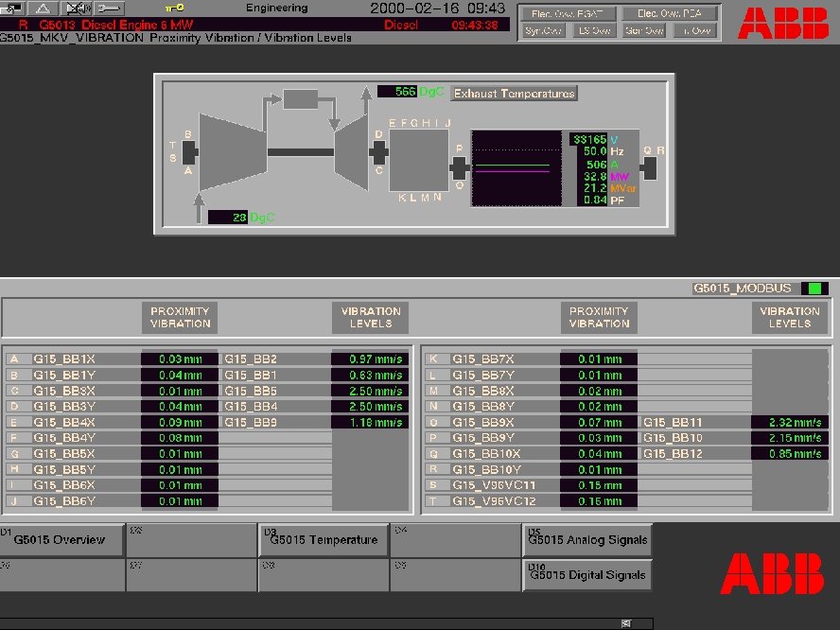Click the printer icon in the top toolbar
Image resolution: width=840 pixels, height=630 pixels.
(x=11, y=9)
